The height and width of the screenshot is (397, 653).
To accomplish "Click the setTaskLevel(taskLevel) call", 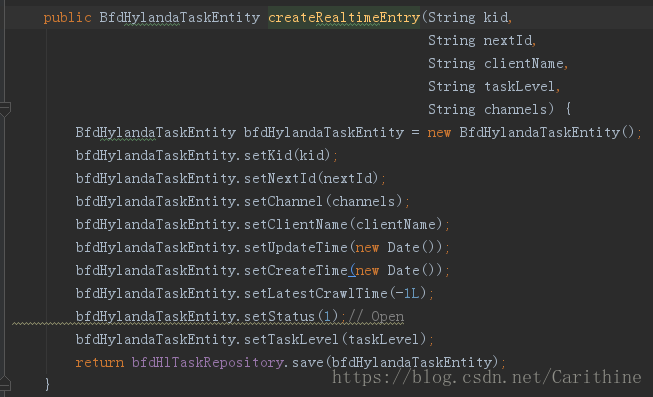I will point(335,340).
